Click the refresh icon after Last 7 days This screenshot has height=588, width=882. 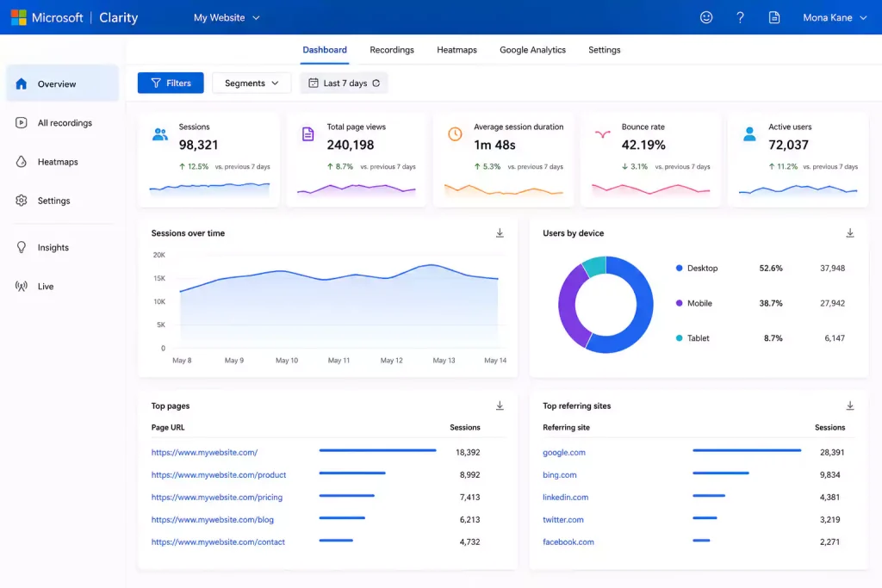(x=376, y=84)
